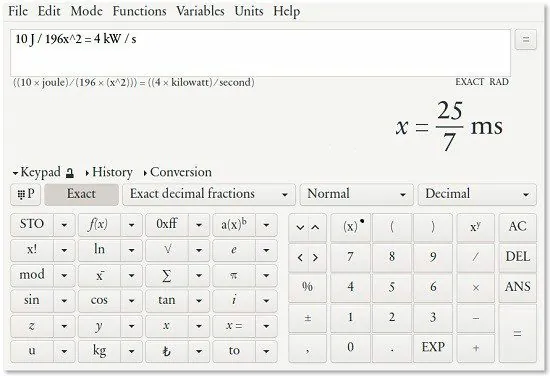The image size is (550, 376).
Task: Open the dropdown arrow next to STO
Action: pos(64,224)
